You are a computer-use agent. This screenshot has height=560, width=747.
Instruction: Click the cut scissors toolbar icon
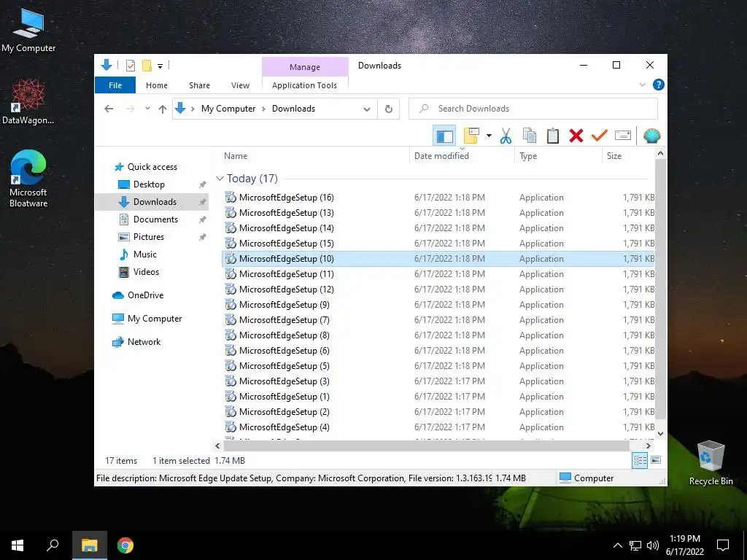(506, 136)
